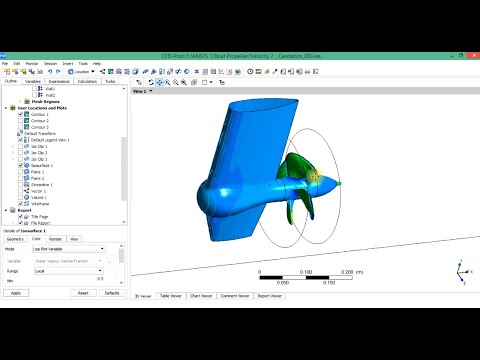This screenshot has width=480, height=360.
Task: Click the scale ruler bar in viewer
Action: 306,277
